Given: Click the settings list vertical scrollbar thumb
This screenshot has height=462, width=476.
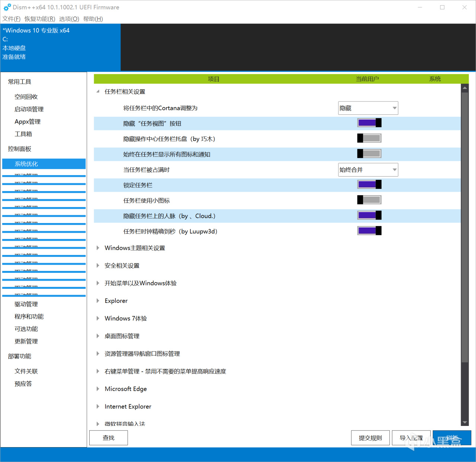Looking at the screenshot, I should click(x=464, y=227).
